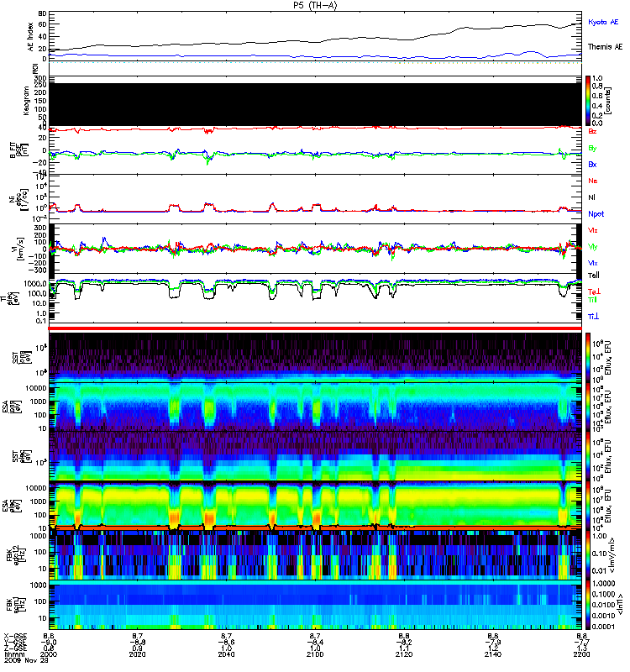Click the SST ion Eflux color bar
Image resolution: width=630 pixels, height=672 pixels.
pos(588,357)
